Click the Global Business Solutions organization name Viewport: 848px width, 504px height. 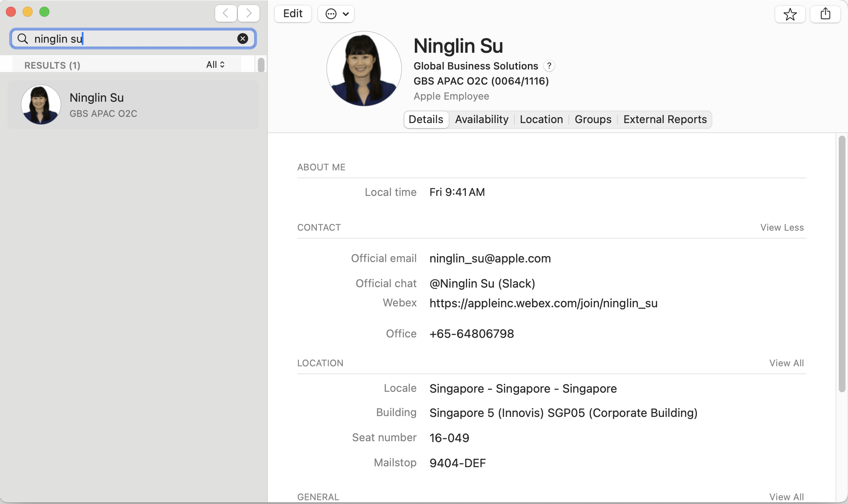tap(475, 66)
